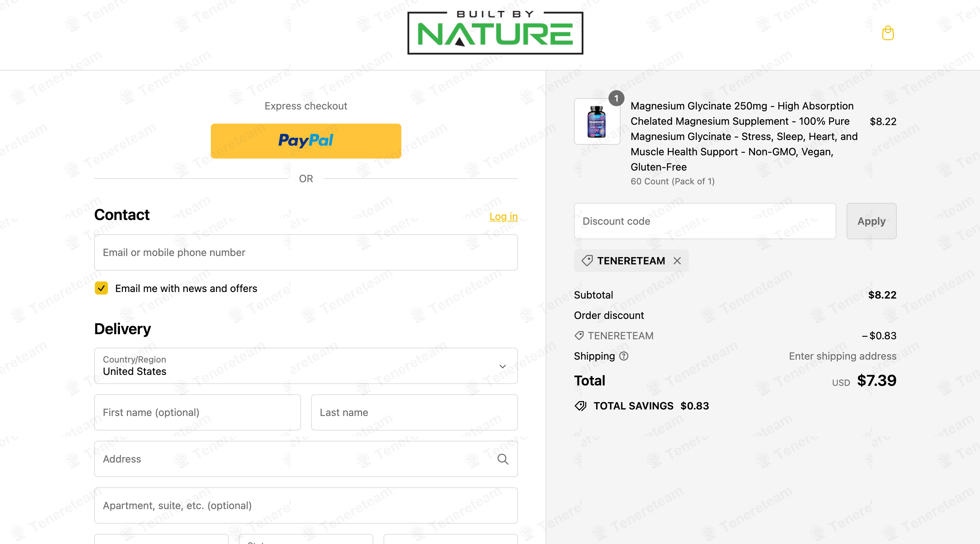Click the Express checkout label
Screen dimensions: 980x544
pos(306,106)
